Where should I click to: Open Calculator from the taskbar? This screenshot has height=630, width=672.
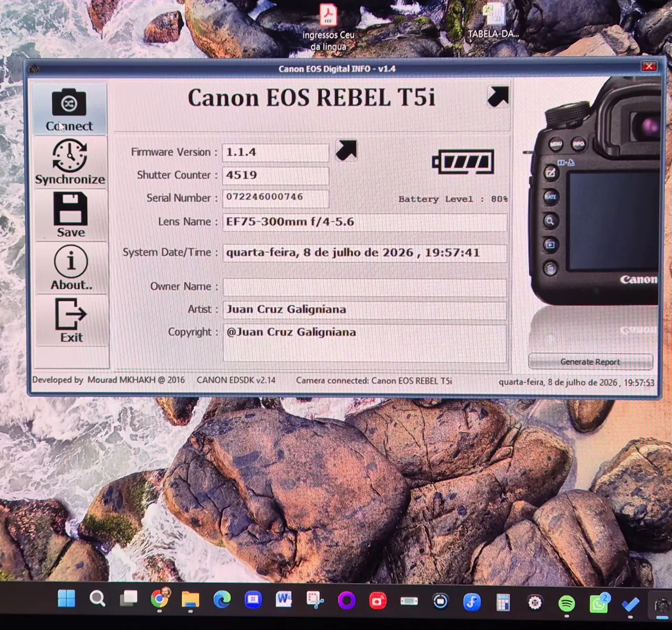point(503,603)
